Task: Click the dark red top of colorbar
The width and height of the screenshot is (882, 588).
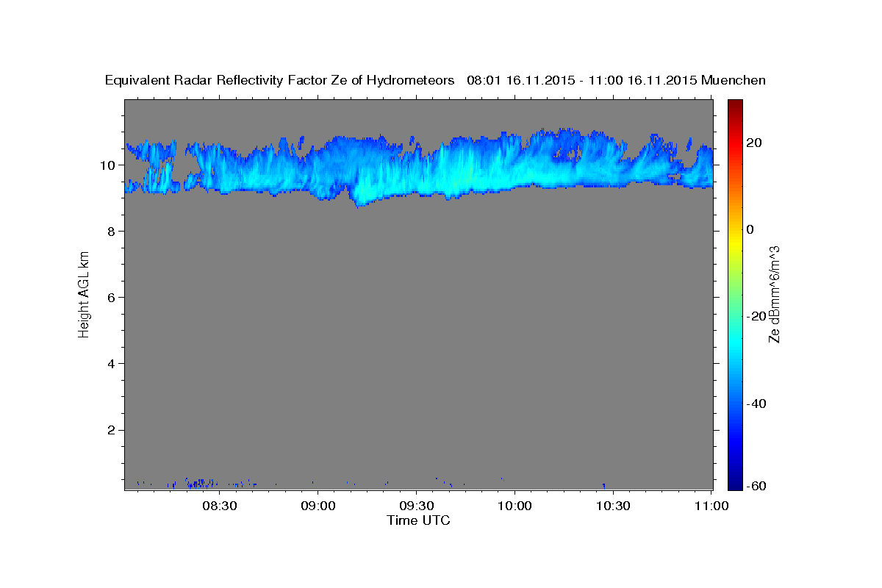Action: 735,104
